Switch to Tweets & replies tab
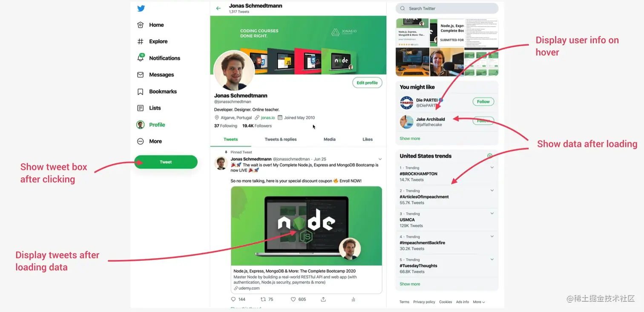Image resolution: width=644 pixels, height=312 pixels. click(281, 139)
